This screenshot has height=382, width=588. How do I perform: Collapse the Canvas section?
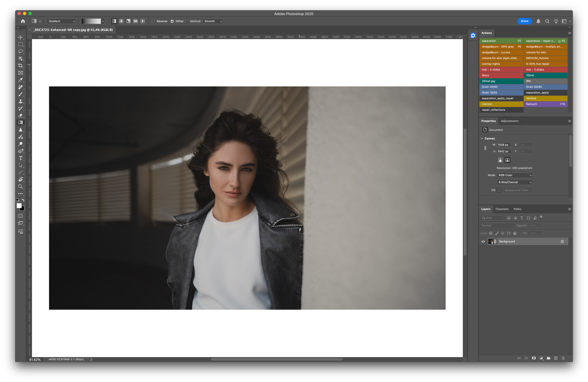point(482,138)
